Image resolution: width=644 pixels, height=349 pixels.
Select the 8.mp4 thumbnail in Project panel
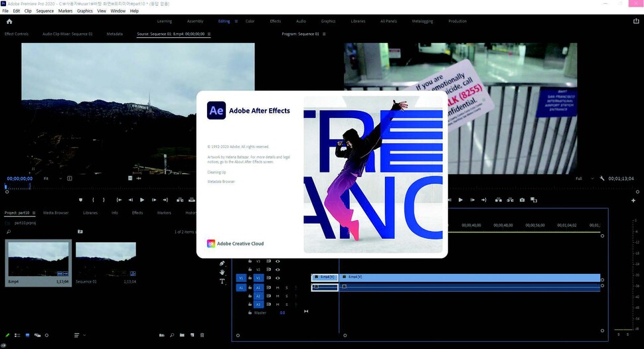click(x=39, y=259)
